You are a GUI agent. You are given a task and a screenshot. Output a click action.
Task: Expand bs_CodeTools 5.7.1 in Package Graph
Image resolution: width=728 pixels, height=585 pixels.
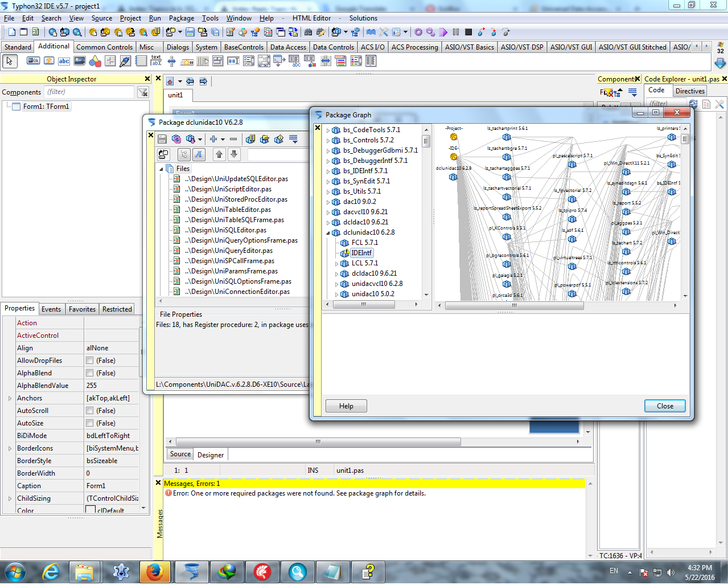328,130
